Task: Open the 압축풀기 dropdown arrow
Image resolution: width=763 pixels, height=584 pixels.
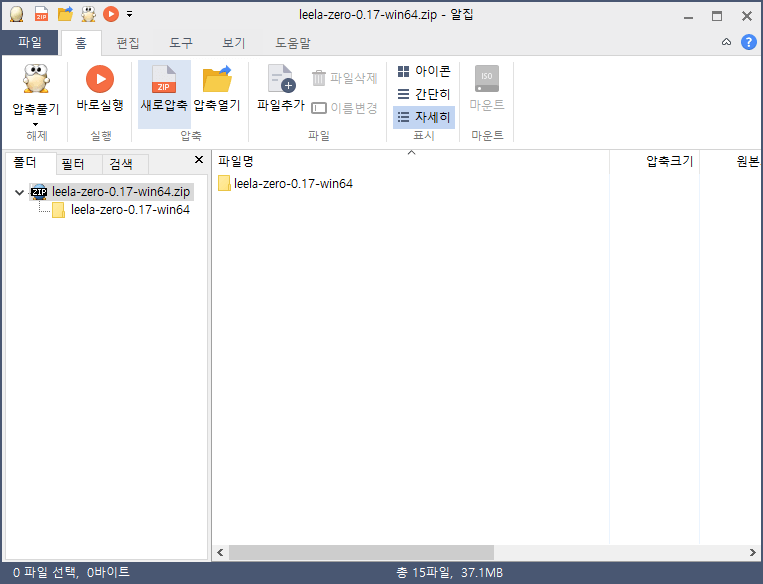Action: click(x=36, y=125)
